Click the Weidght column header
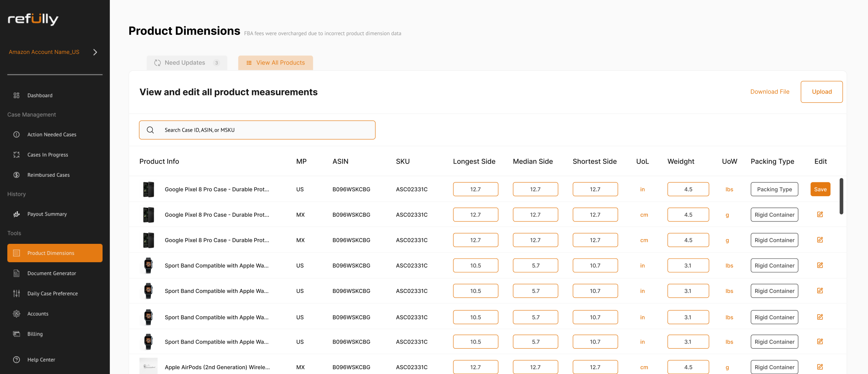This screenshot has height=374, width=868. click(681, 161)
